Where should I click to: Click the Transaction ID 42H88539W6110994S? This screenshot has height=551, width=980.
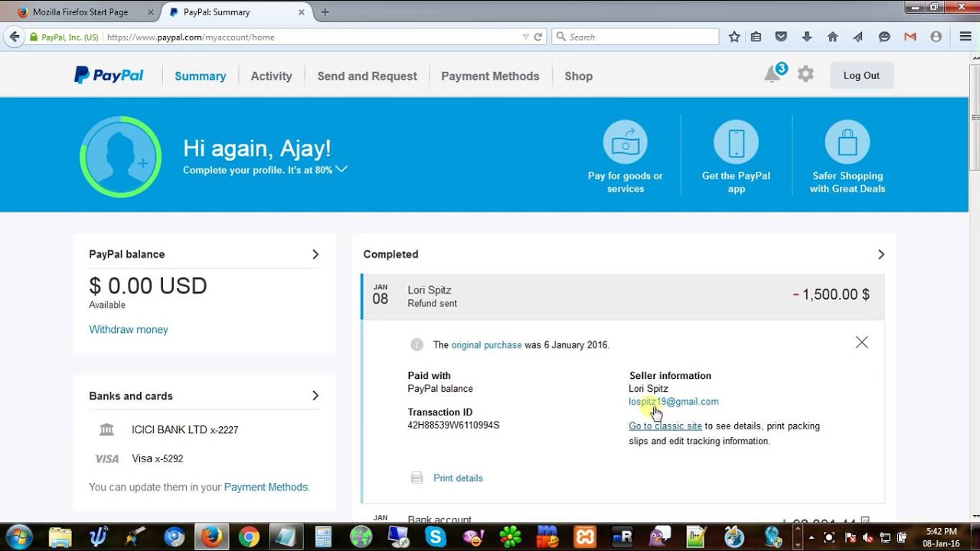click(x=453, y=425)
